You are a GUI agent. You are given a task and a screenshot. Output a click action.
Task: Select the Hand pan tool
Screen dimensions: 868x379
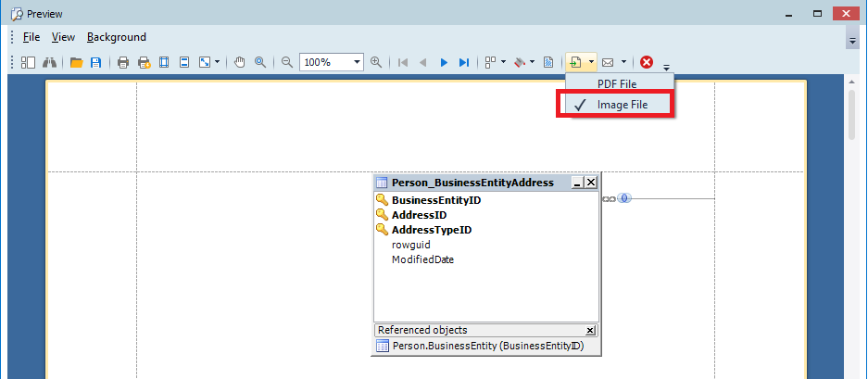click(240, 62)
